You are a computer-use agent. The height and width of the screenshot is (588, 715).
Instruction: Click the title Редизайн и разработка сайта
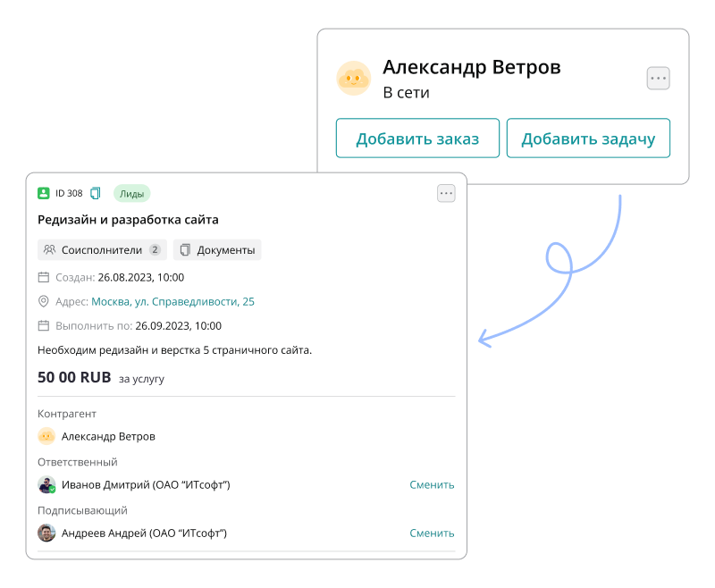click(x=128, y=220)
